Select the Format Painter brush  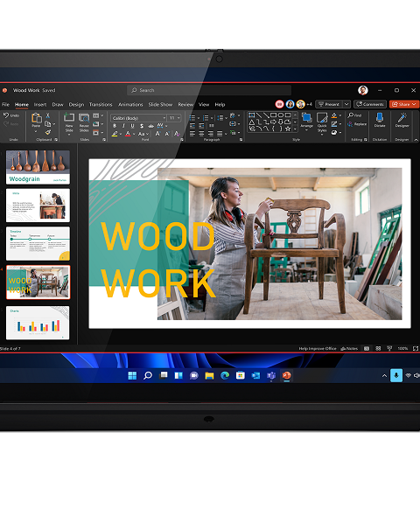(x=48, y=132)
